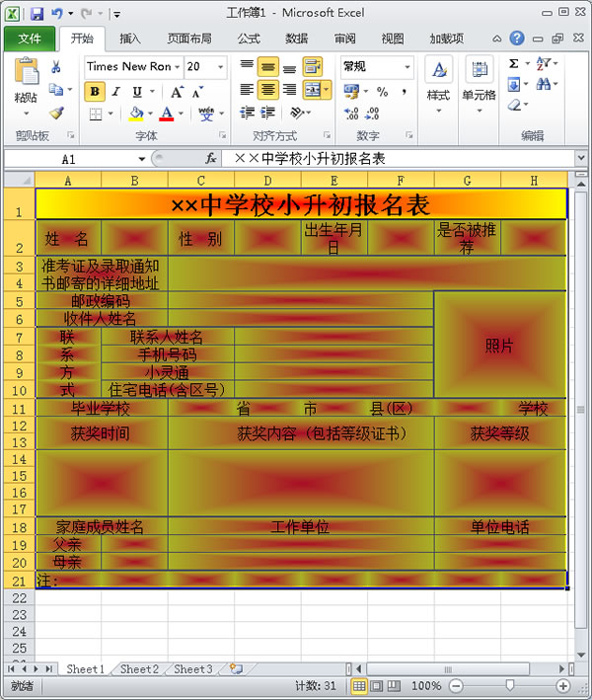Click the Insert Function fx icon
592x700 pixels.
pos(210,158)
